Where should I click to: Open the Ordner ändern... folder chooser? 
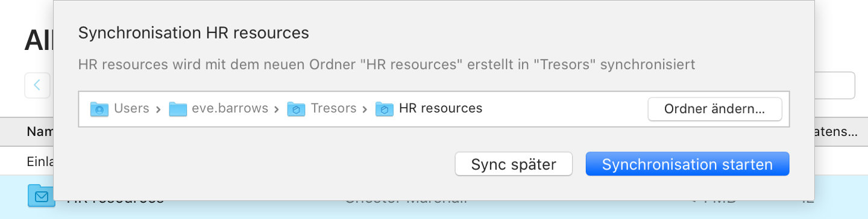[715, 109]
